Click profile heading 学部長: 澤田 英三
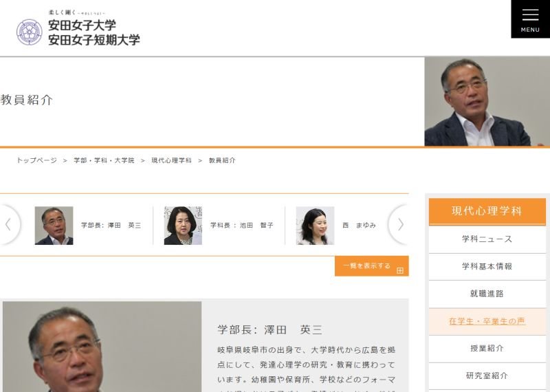The height and width of the screenshot is (392, 550). click(x=269, y=330)
